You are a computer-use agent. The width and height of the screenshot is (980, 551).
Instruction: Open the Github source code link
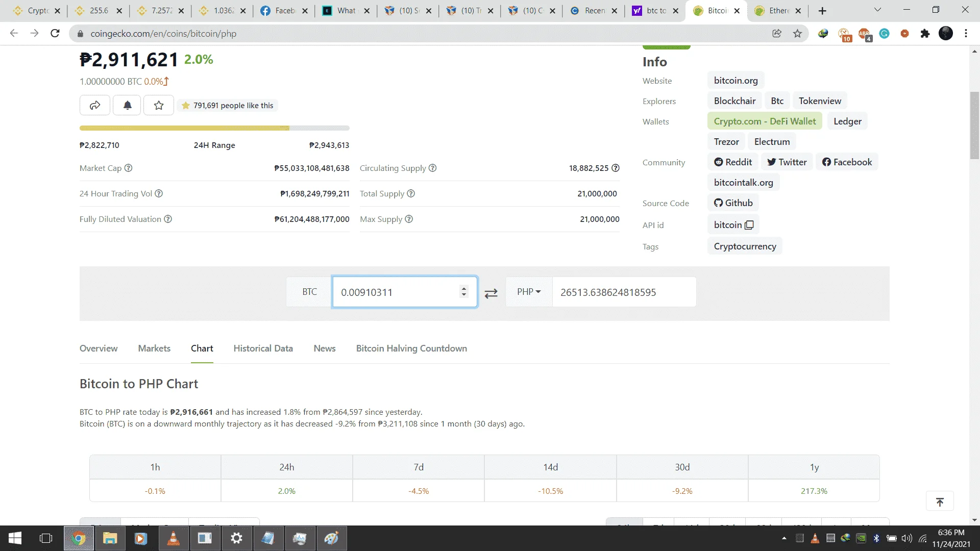(733, 203)
